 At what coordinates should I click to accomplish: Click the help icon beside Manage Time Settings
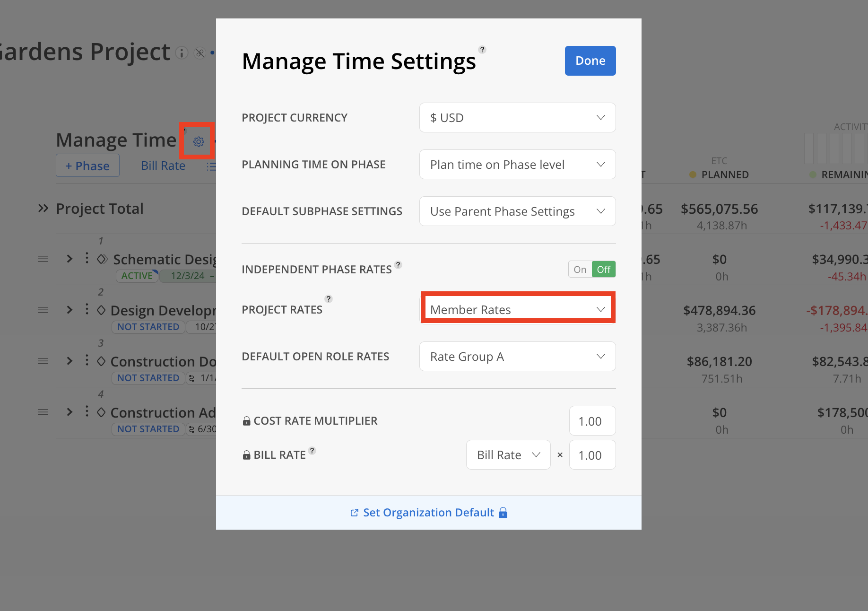pyautogui.click(x=482, y=50)
